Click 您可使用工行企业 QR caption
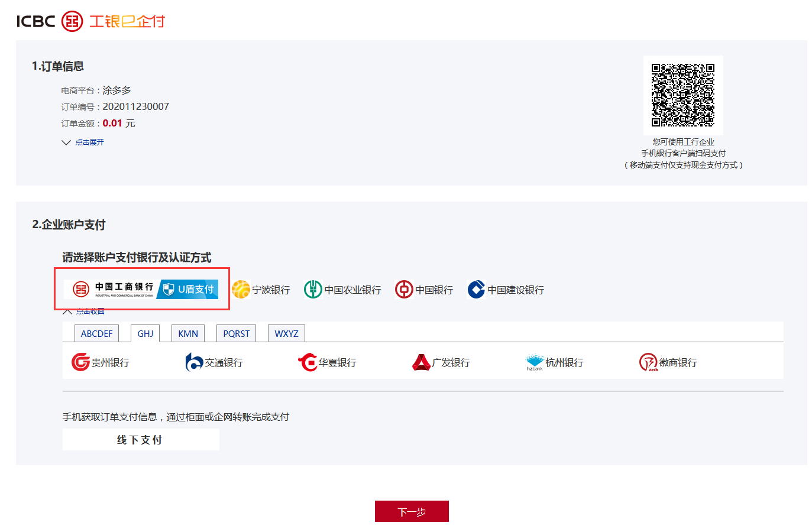 [684, 142]
